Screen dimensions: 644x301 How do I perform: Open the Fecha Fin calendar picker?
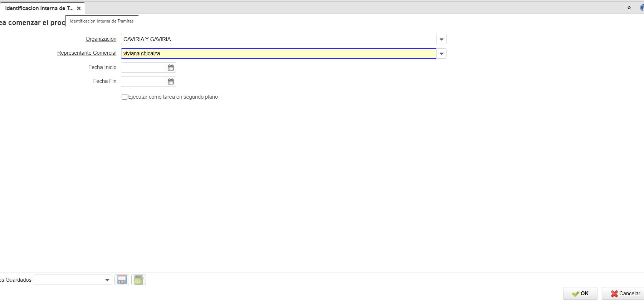[171, 82]
